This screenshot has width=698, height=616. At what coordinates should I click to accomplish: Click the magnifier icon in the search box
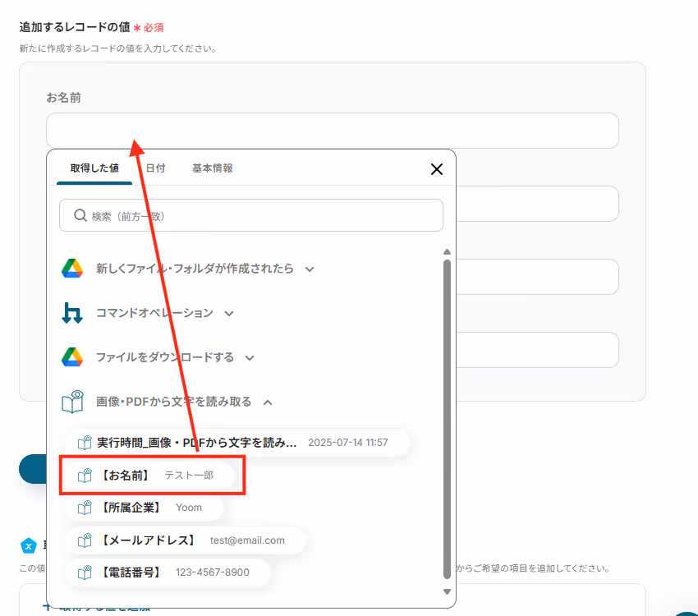click(80, 215)
